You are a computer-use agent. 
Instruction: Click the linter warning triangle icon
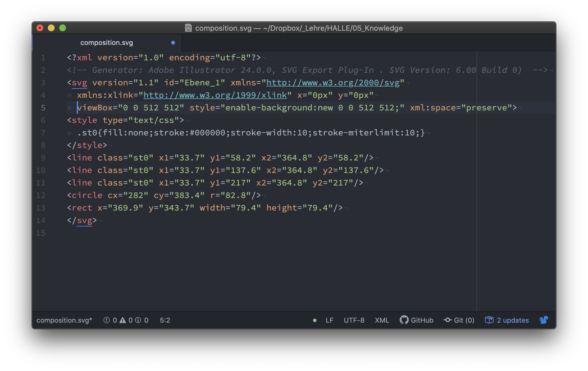click(x=123, y=320)
